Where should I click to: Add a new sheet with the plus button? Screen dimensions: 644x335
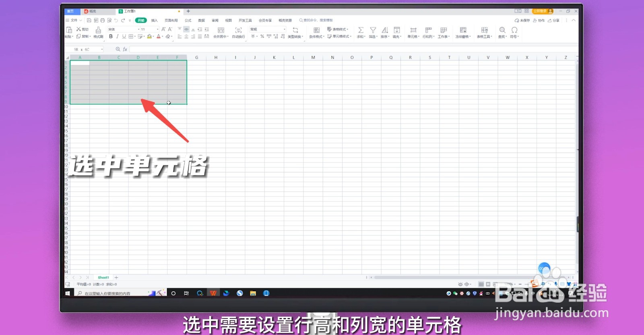116,277
